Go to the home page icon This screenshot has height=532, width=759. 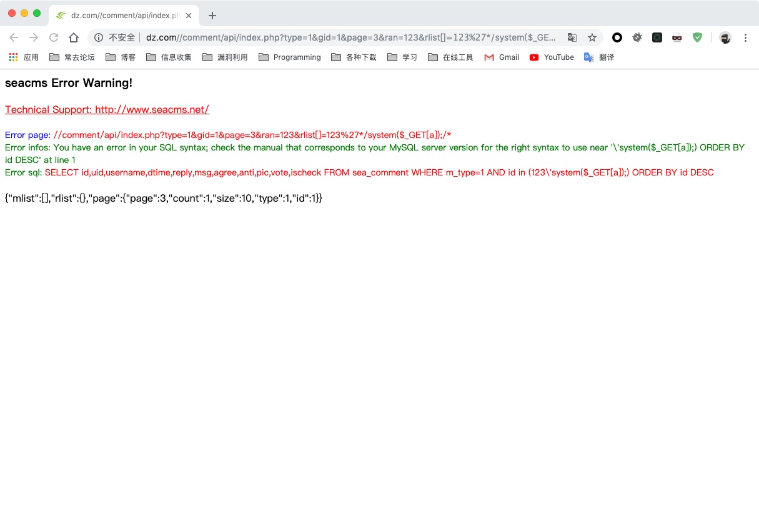74,37
